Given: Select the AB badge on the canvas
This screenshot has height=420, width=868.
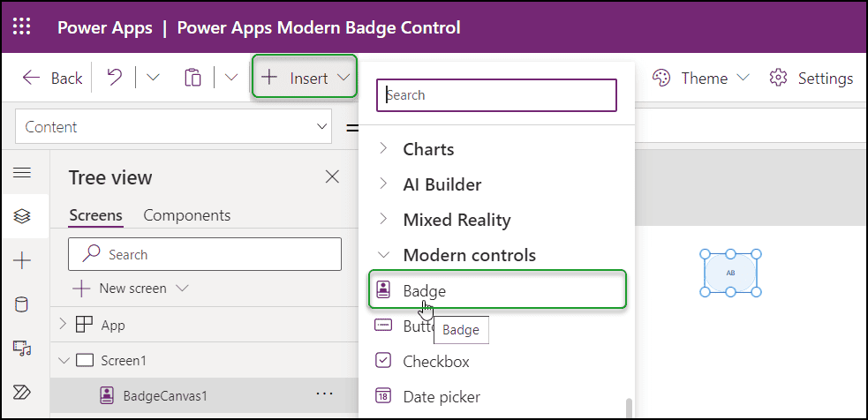Looking at the screenshot, I should point(730,273).
